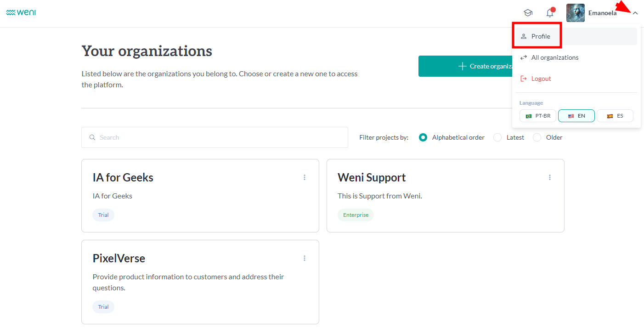Collapse the user menu chevron
The height and width of the screenshot is (328, 644).
point(635,13)
